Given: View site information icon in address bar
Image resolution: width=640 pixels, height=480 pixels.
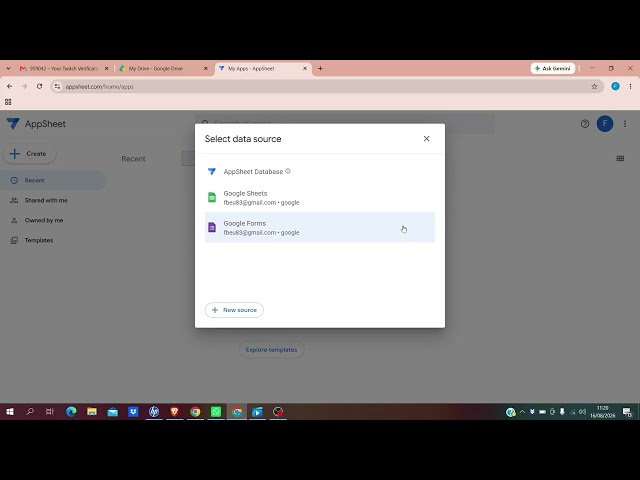Looking at the screenshot, I should click(x=58, y=87).
